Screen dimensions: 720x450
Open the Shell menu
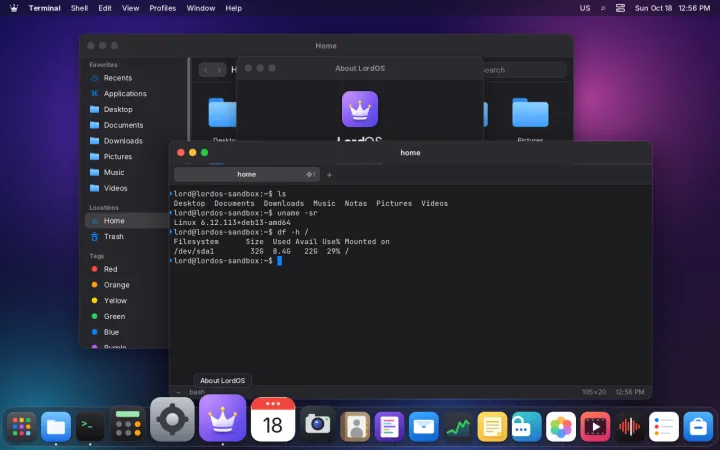click(x=79, y=8)
